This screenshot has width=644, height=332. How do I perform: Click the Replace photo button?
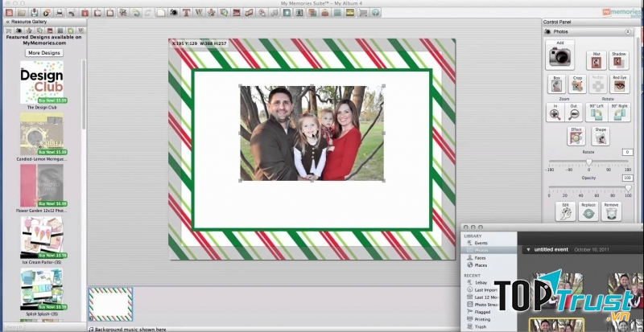coord(588,211)
